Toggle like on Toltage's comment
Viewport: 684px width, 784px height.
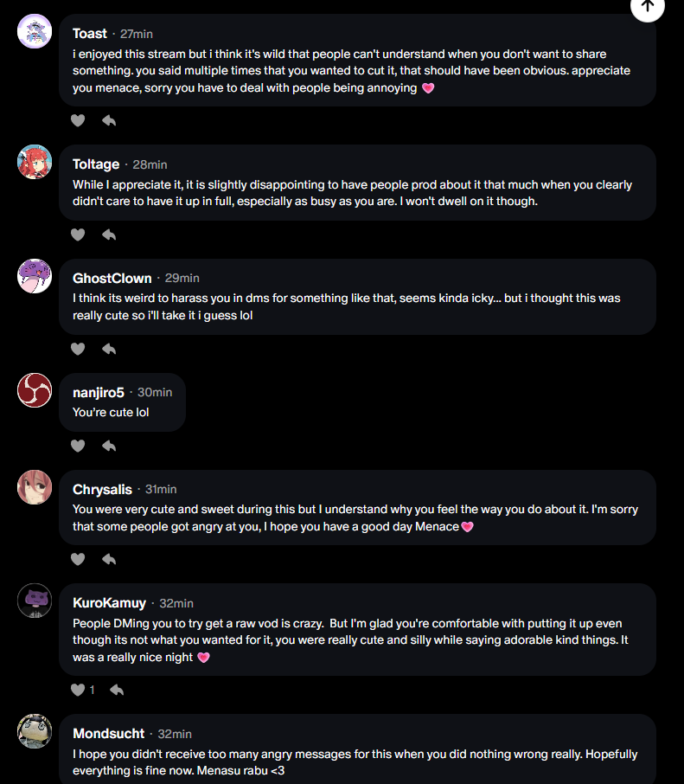click(78, 235)
